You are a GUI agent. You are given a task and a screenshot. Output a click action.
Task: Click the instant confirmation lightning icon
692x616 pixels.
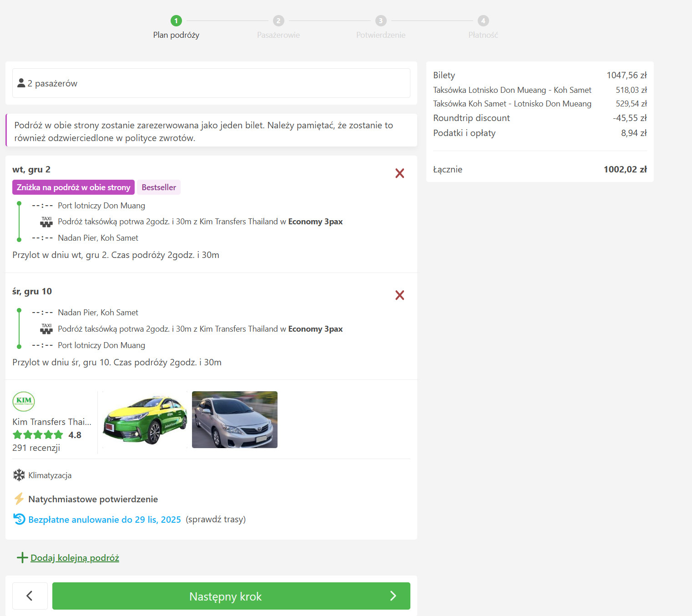(x=19, y=499)
